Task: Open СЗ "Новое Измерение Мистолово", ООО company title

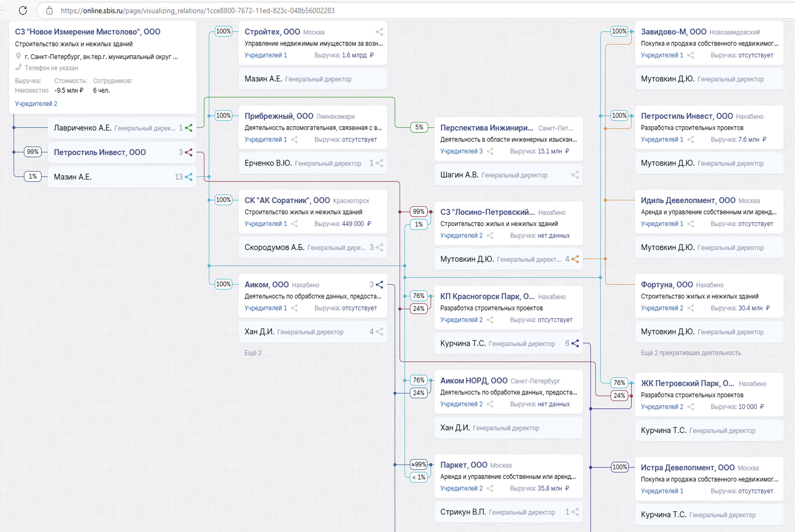Action: pos(87,32)
